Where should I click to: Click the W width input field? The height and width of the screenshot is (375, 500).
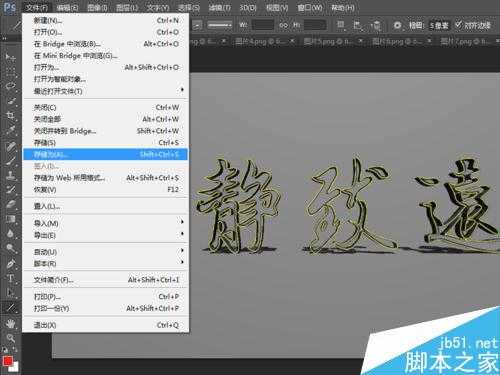pos(263,25)
